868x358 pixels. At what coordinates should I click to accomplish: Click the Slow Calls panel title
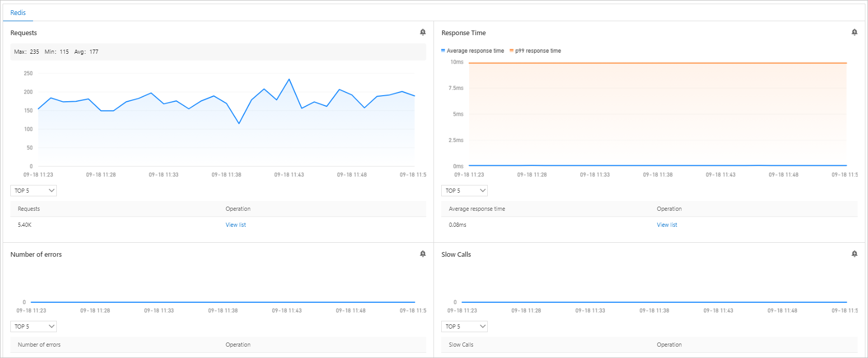(456, 254)
